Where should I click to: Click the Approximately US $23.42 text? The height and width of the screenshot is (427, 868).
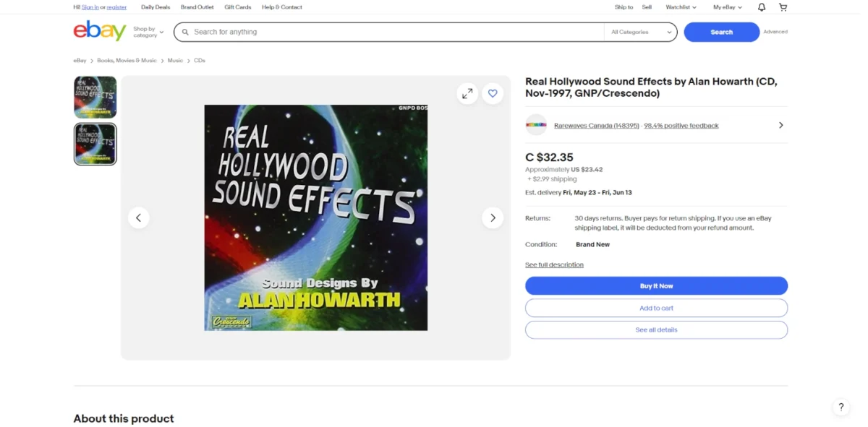coord(563,170)
